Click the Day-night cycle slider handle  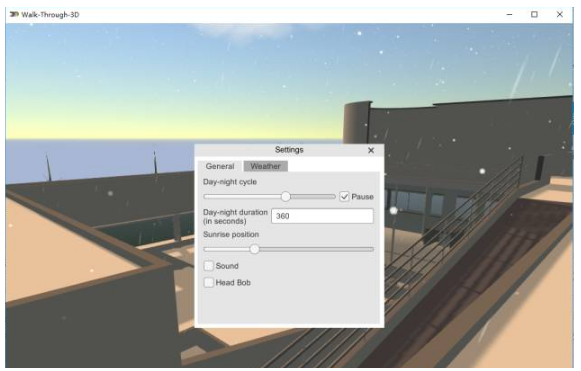(286, 196)
